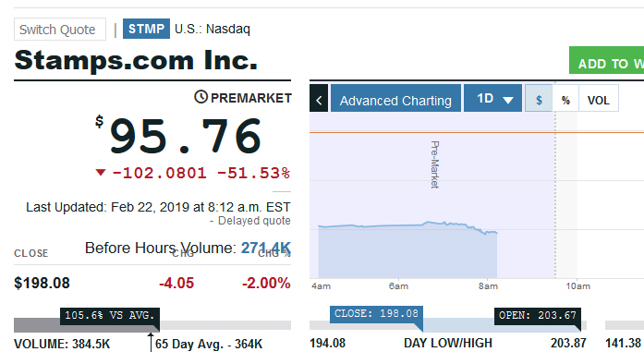644x364 pixels.
Task: Click the Before Hours Volume 271.4K value
Action: 266,248
